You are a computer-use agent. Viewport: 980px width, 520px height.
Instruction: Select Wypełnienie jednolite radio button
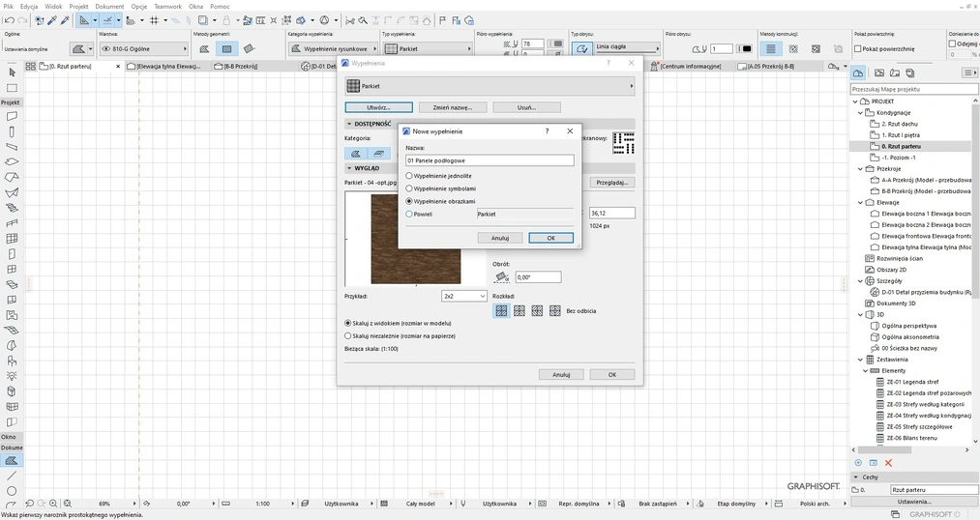point(409,176)
